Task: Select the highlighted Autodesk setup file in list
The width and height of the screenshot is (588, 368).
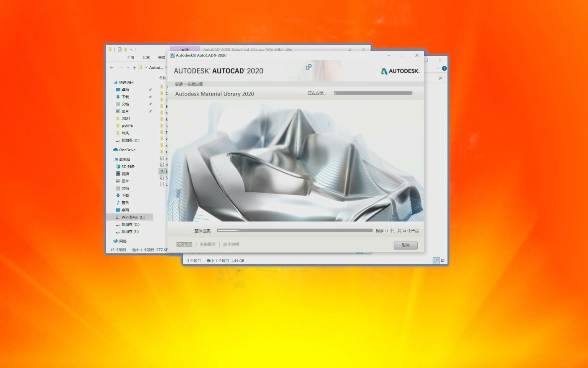Action: pyautogui.click(x=163, y=171)
